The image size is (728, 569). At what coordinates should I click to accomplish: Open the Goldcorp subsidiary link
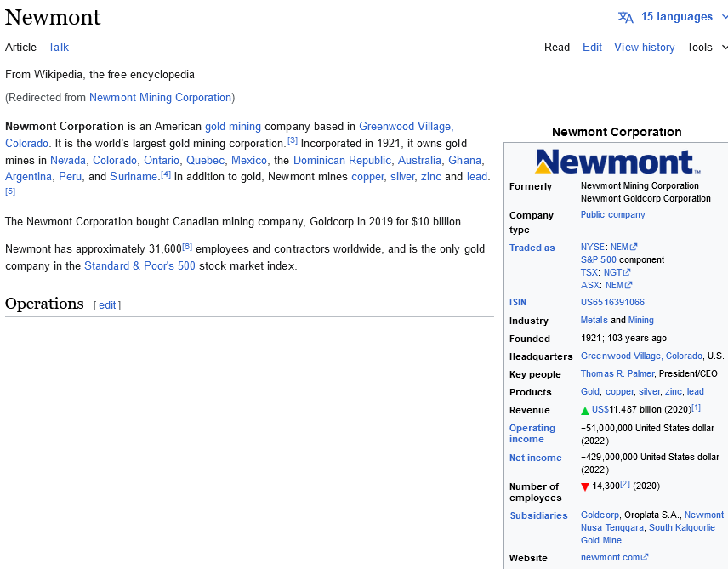600,515
